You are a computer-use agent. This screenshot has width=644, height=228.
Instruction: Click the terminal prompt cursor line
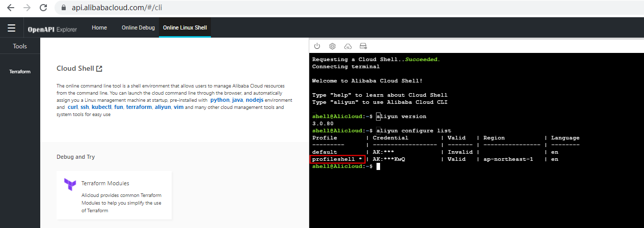(x=345, y=166)
